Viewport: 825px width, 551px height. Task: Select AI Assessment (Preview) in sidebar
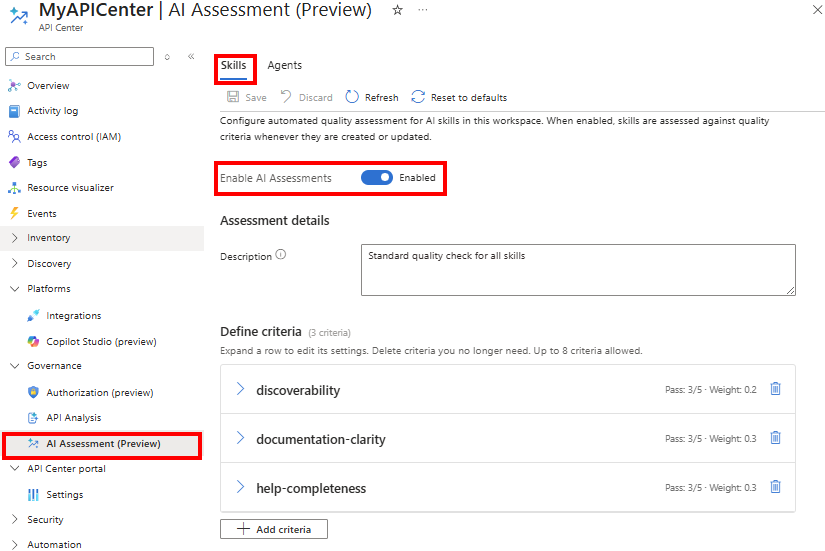coord(103,444)
